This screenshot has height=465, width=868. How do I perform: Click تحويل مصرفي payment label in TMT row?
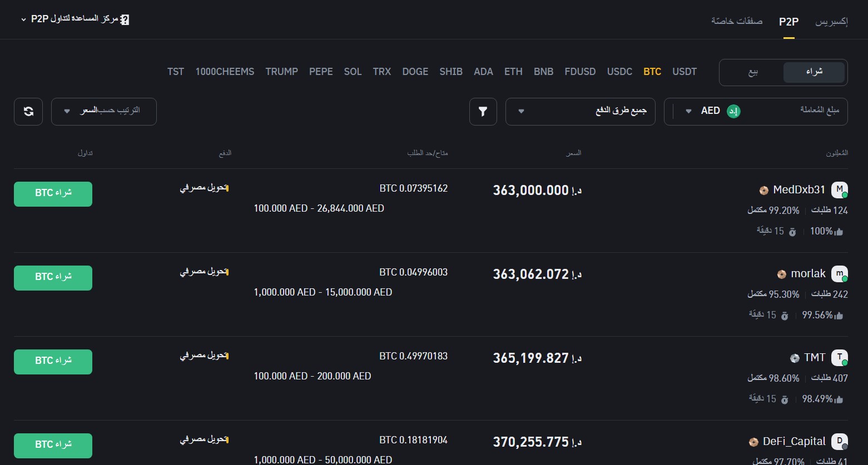point(204,356)
